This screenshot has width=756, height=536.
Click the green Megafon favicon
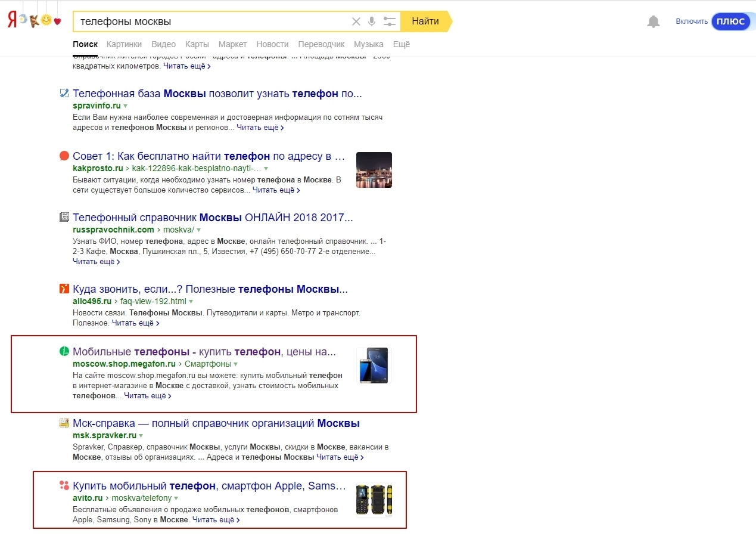64,352
